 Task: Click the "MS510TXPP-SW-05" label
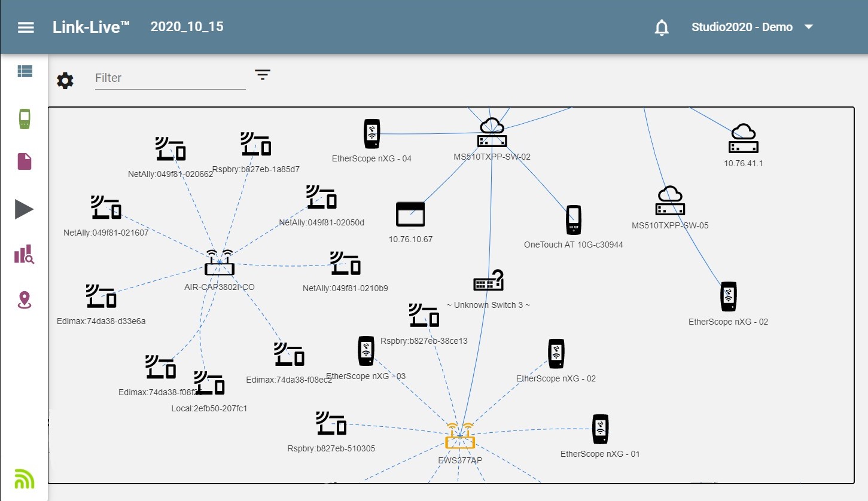[670, 225]
